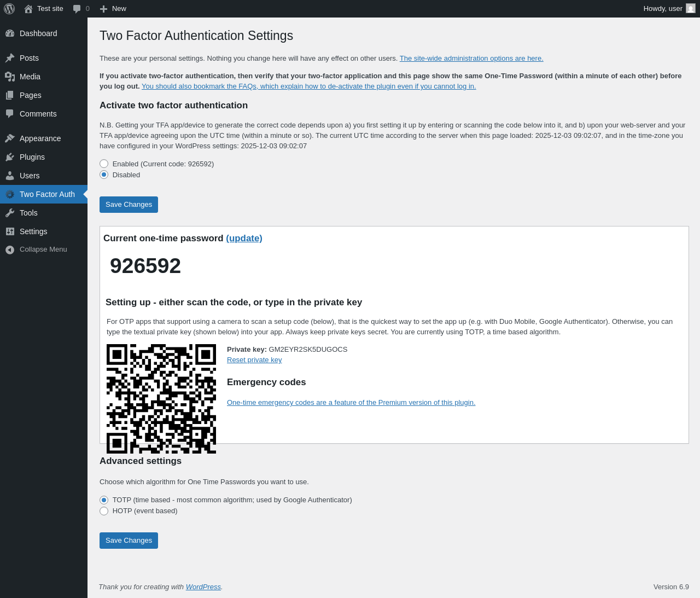Click the Two Factor Auth gear icon
Image resolution: width=700 pixels, height=598 pixels.
click(10, 194)
